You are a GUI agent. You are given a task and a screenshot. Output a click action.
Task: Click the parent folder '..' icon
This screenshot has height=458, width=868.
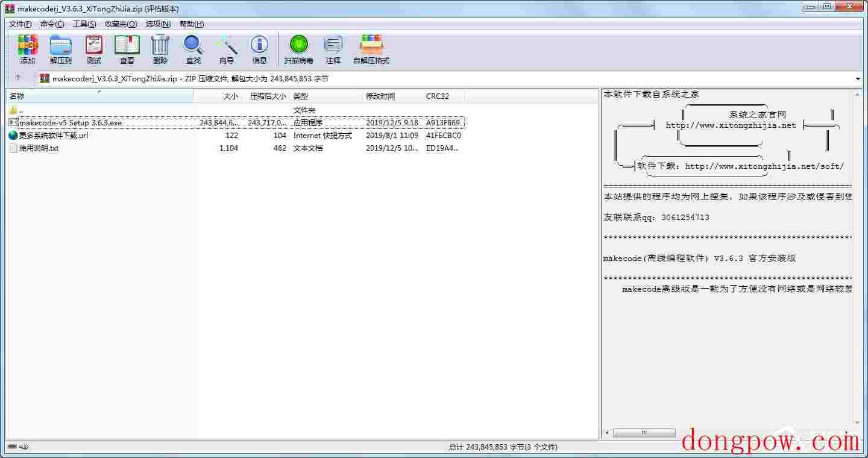(13, 110)
